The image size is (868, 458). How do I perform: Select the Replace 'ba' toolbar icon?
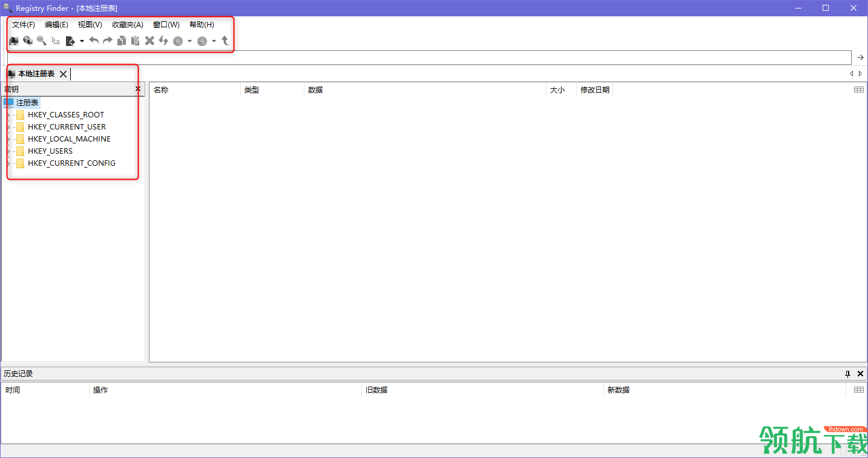click(x=56, y=41)
